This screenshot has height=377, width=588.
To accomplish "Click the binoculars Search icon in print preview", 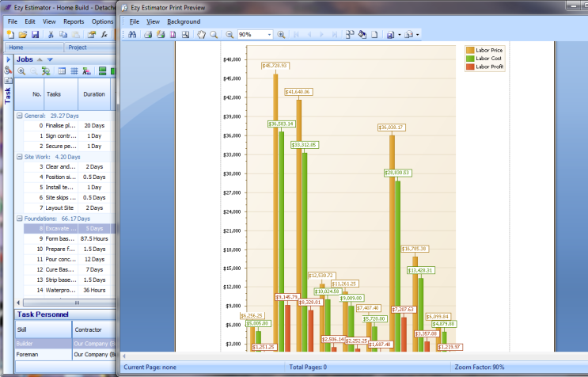I will (x=132, y=35).
